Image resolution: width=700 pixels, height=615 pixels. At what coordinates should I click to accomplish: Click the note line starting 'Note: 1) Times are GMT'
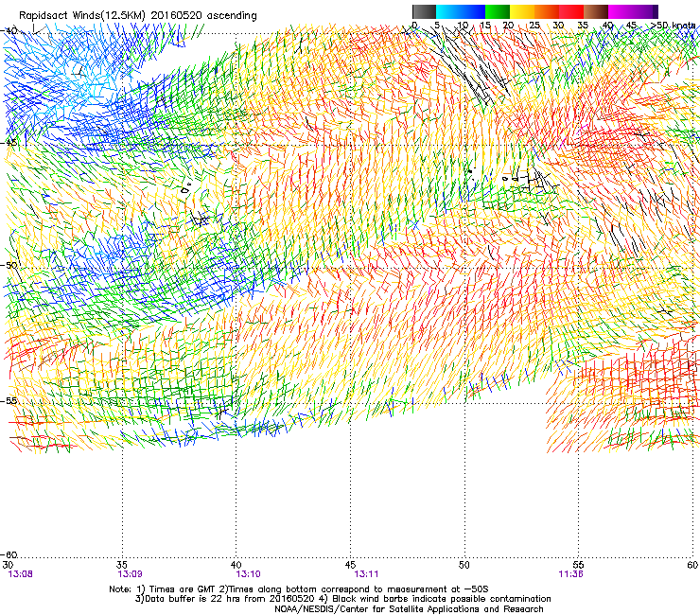(299, 589)
